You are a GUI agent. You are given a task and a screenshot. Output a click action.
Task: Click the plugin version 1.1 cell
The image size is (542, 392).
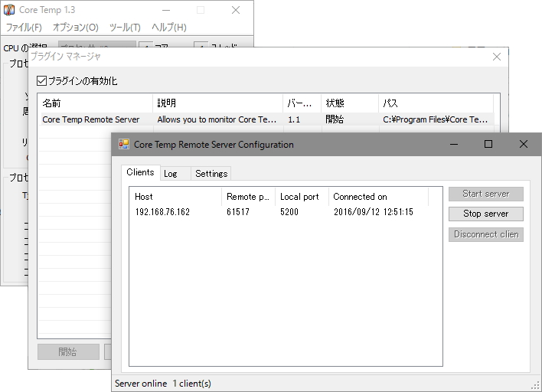[x=294, y=119]
